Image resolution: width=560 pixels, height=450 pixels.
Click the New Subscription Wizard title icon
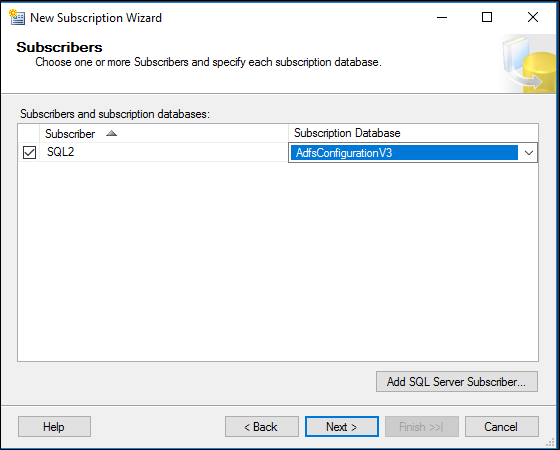click(x=17, y=17)
